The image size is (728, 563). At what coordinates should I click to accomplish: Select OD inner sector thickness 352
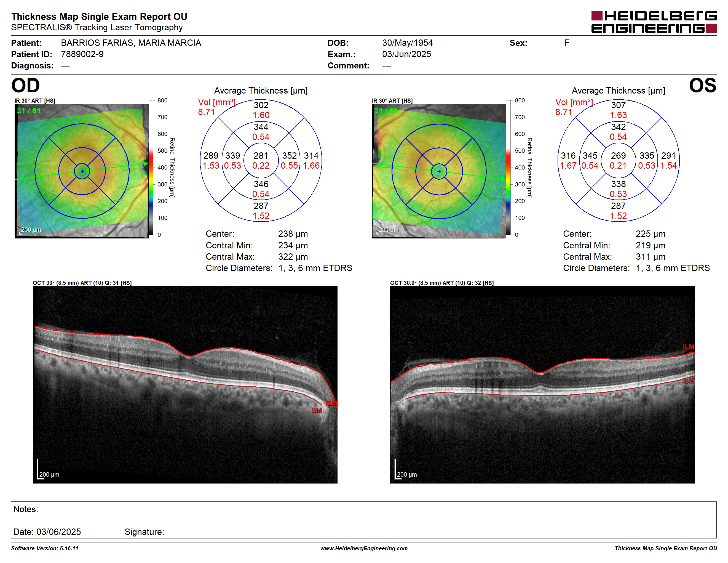(289, 156)
